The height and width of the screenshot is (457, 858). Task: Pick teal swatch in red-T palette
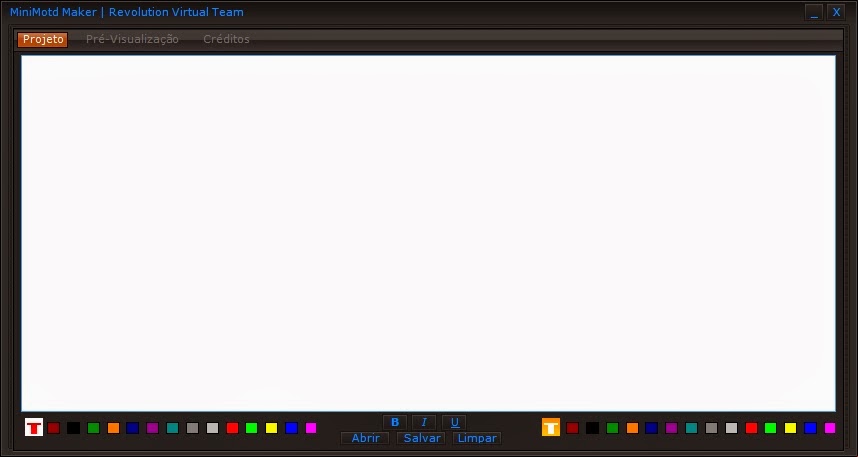click(172, 428)
